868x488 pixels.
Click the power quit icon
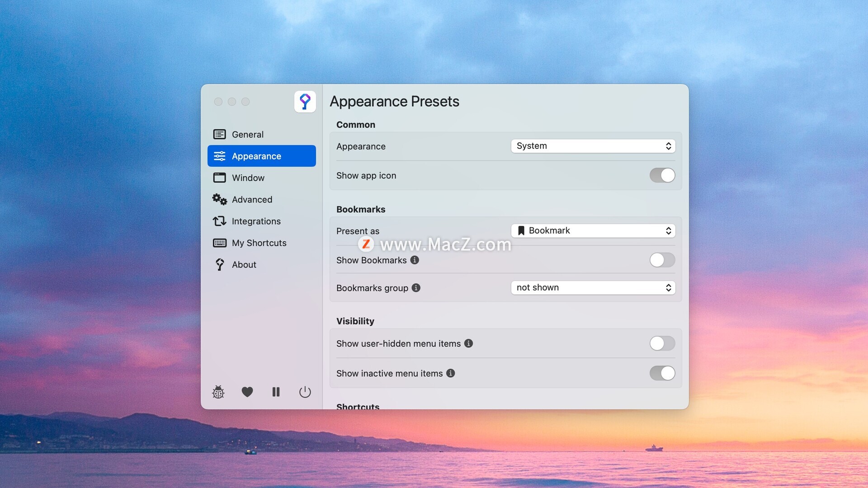click(305, 392)
